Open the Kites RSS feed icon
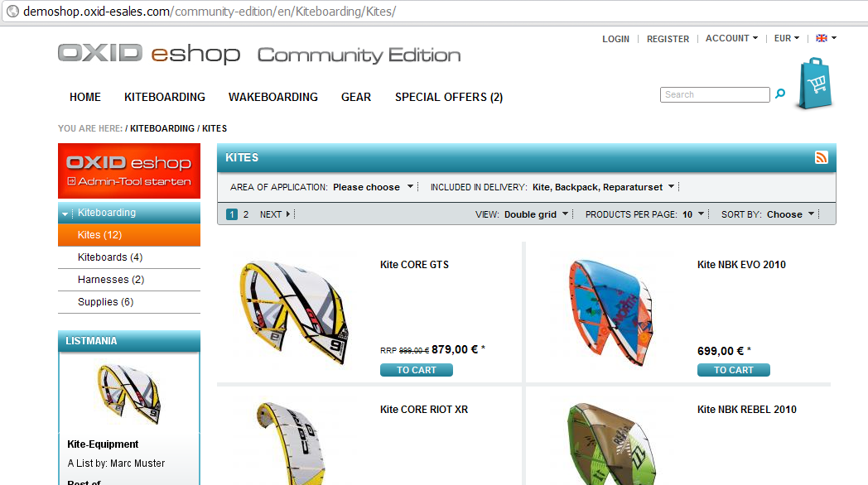This screenshot has height=485, width=868. [x=821, y=157]
